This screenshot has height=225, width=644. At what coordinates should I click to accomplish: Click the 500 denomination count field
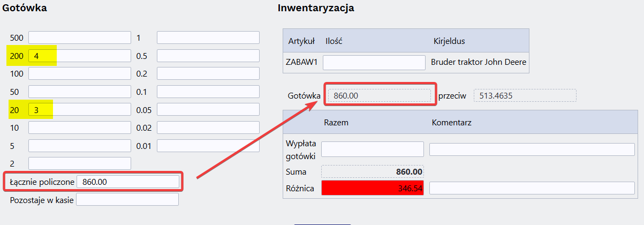[x=79, y=37]
